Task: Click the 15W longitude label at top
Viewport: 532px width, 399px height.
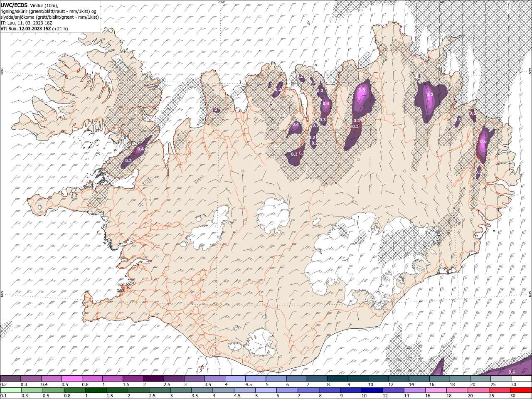Action: (x=440, y=2)
